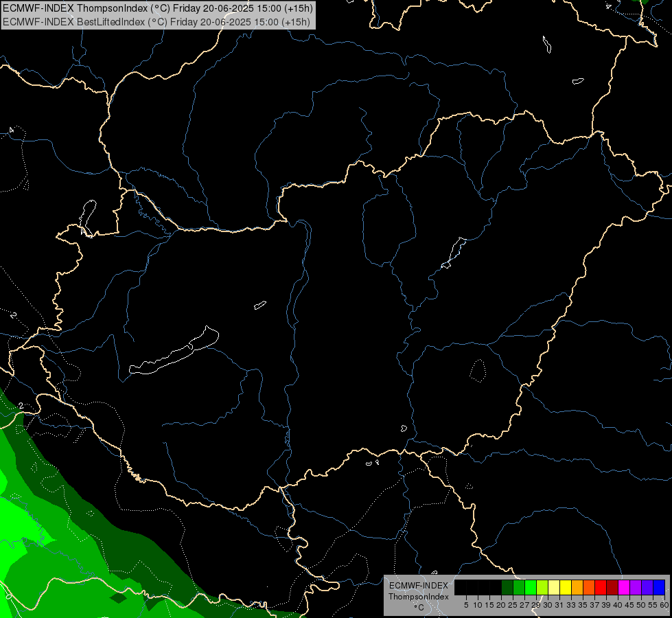The height and width of the screenshot is (618, 672).
Task: Click the legend's ThompsonIndex label
Action: click(x=419, y=597)
